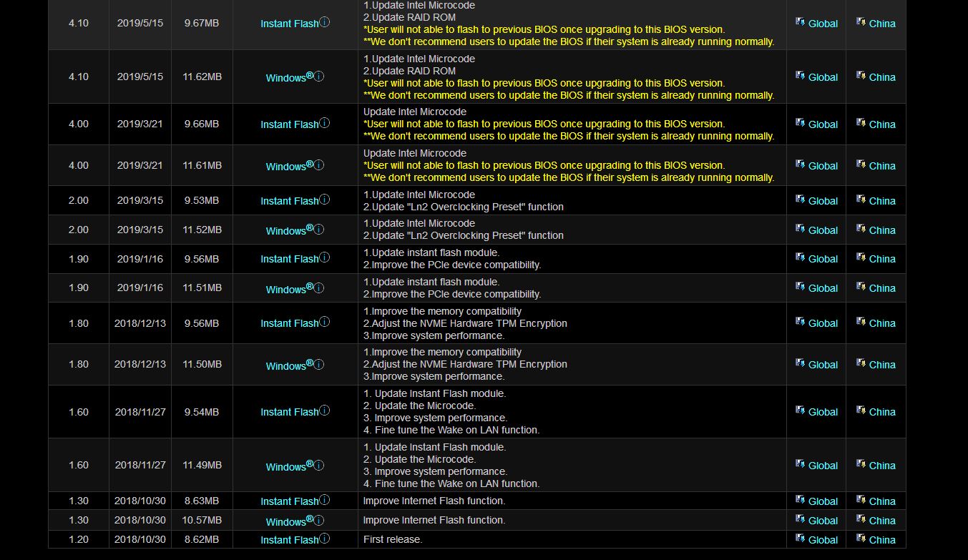Download via the Global link, 4.00 Windows row
The height and width of the screenshot is (560, 968).
click(823, 166)
